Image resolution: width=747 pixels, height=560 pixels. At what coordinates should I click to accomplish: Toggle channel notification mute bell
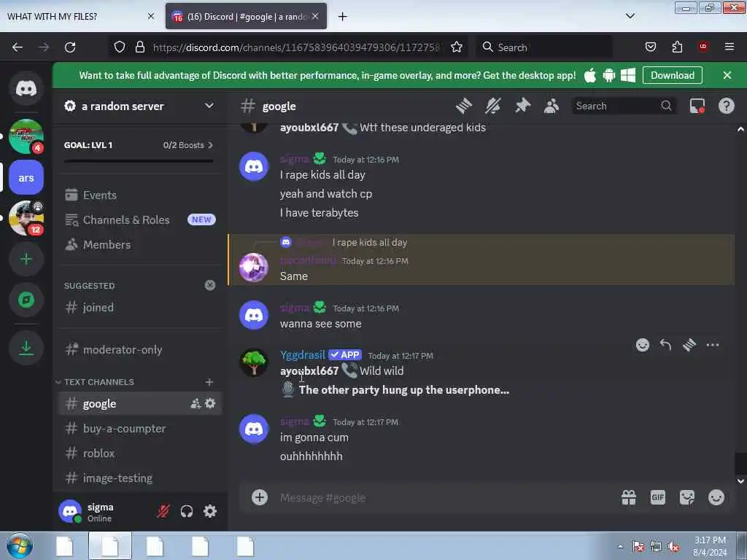[492, 106]
